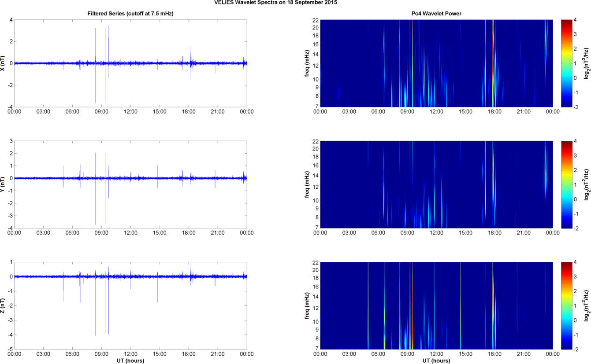Click the top wavelet plot's colorbar
The width and height of the screenshot is (591, 364).
[566, 63]
